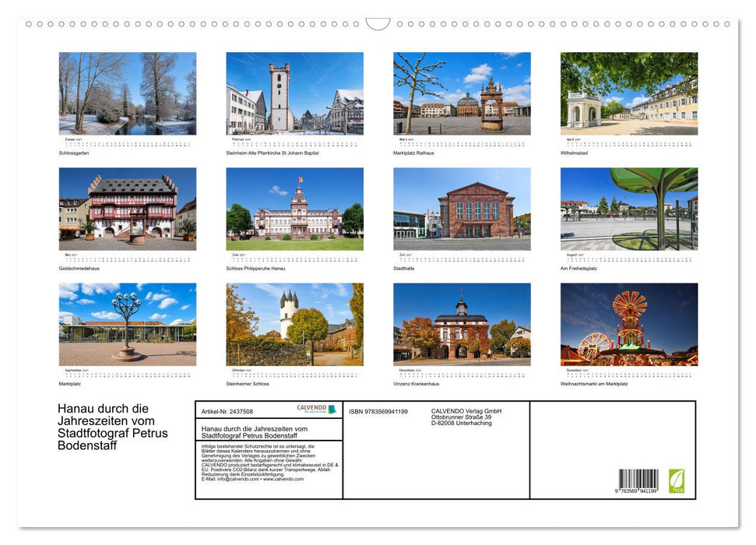
Task: Open the Marktplatz Rathaus photo
Action: 462,93
